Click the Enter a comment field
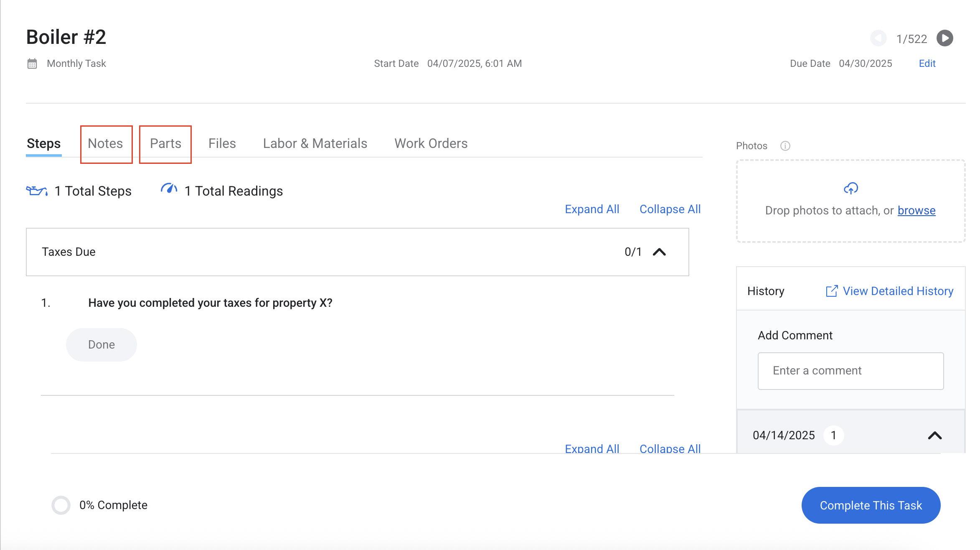980x550 pixels. [x=851, y=371]
